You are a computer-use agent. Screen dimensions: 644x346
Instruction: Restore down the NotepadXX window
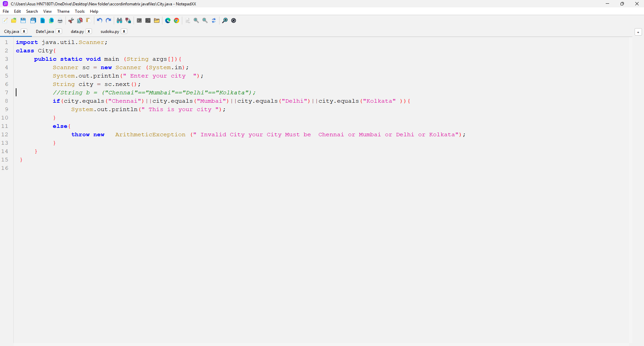pos(622,4)
